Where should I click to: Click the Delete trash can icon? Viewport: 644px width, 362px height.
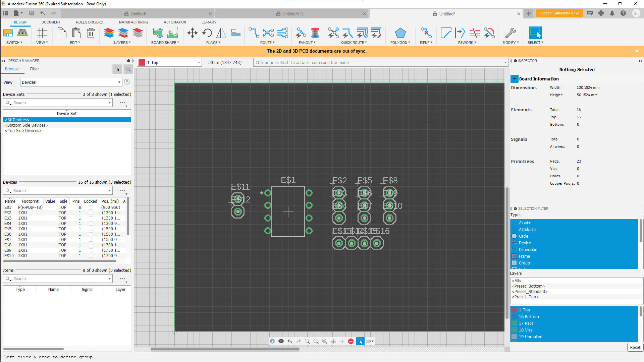[x=91, y=33]
